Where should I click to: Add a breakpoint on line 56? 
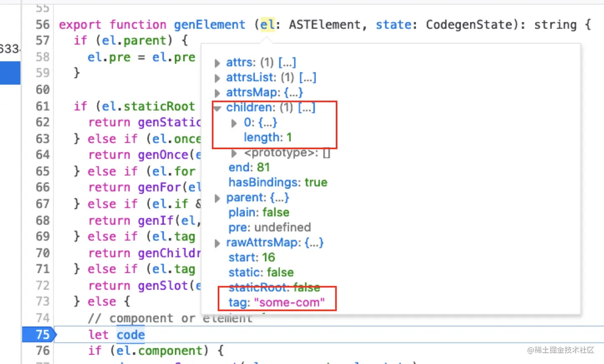(42, 25)
